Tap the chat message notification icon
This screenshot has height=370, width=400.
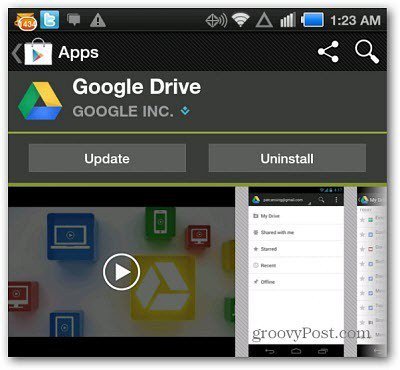point(73,20)
